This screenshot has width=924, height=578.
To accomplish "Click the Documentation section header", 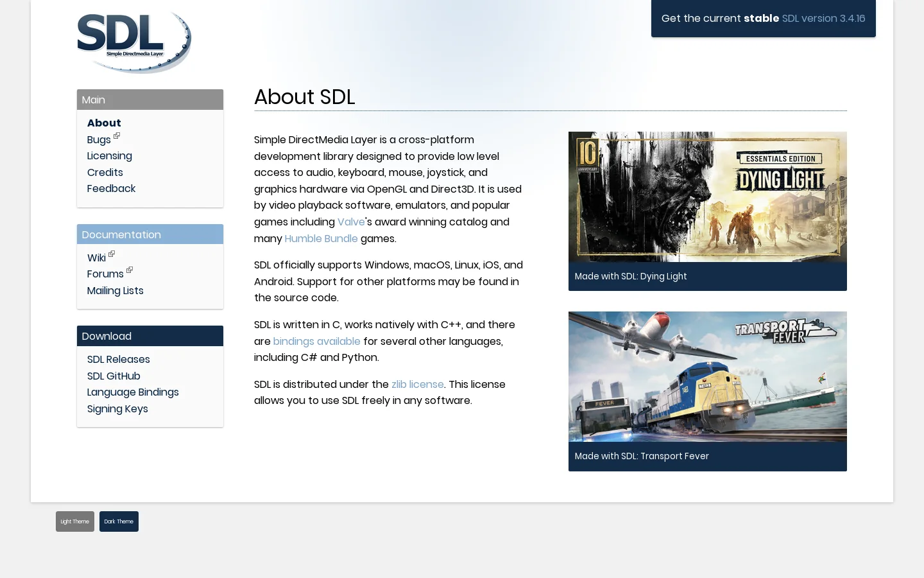I will point(150,234).
